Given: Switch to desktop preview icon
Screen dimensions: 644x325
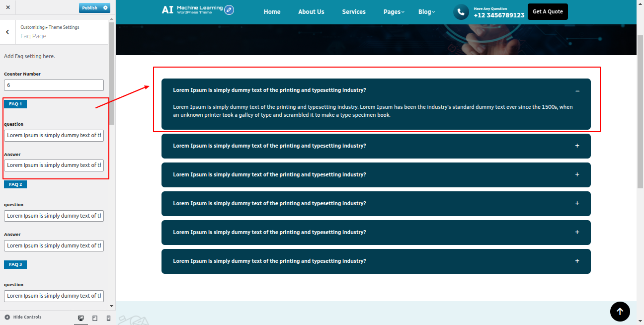Looking at the screenshot, I should (81, 318).
